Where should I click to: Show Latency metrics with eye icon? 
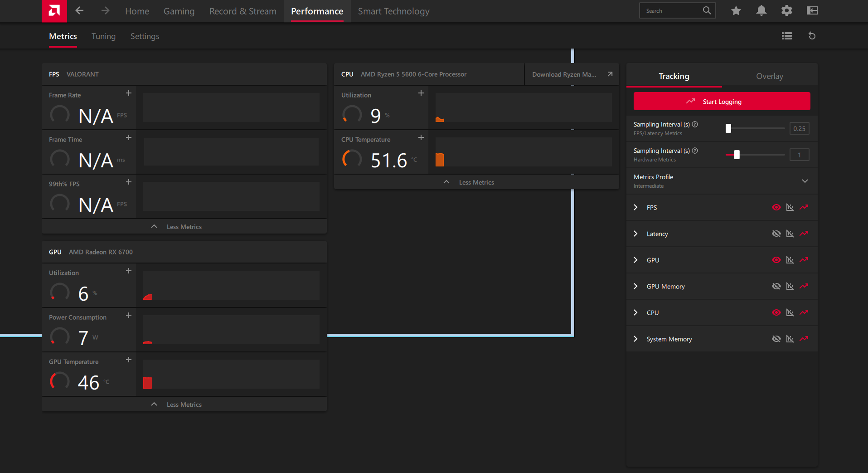pos(776,234)
